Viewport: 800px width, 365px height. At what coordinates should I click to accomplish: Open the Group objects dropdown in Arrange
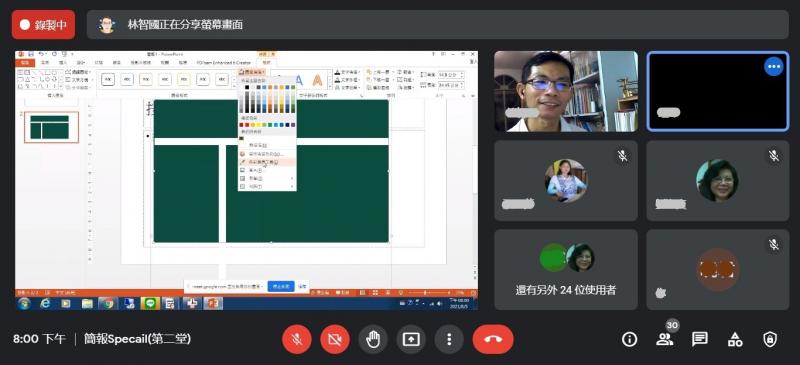pos(405,80)
